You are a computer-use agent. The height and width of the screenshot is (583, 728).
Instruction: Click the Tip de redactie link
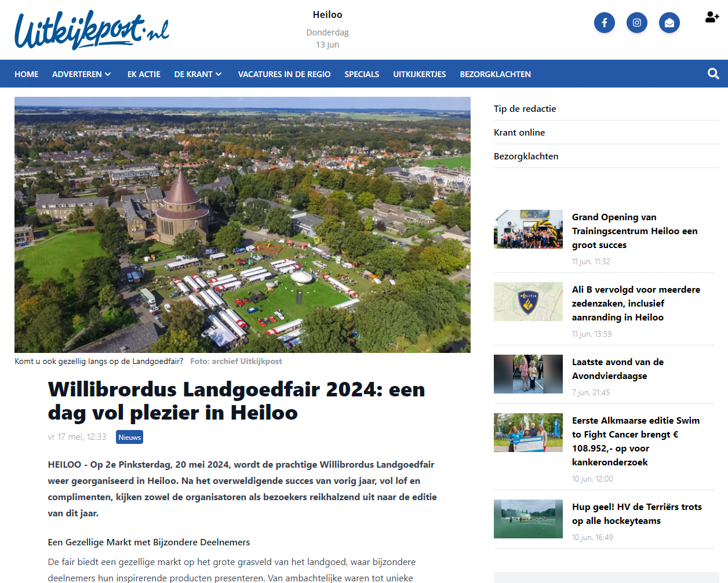pos(525,108)
